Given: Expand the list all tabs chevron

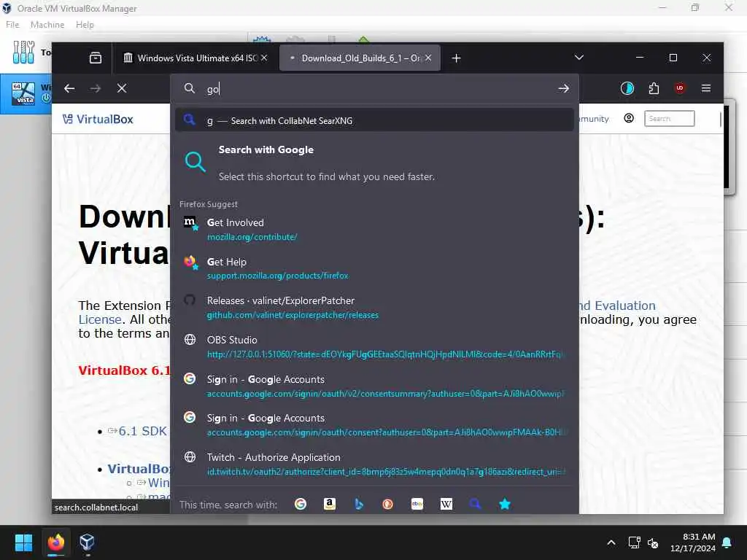Looking at the screenshot, I should tap(578, 58).
